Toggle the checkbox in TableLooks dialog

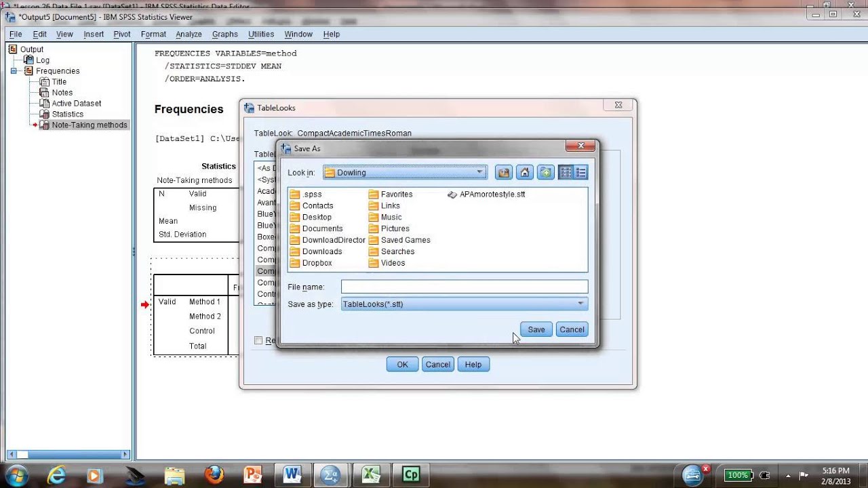point(258,340)
